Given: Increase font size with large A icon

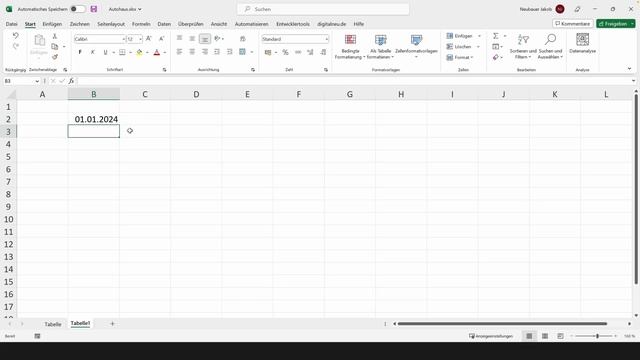Looking at the screenshot, I should point(149,39).
